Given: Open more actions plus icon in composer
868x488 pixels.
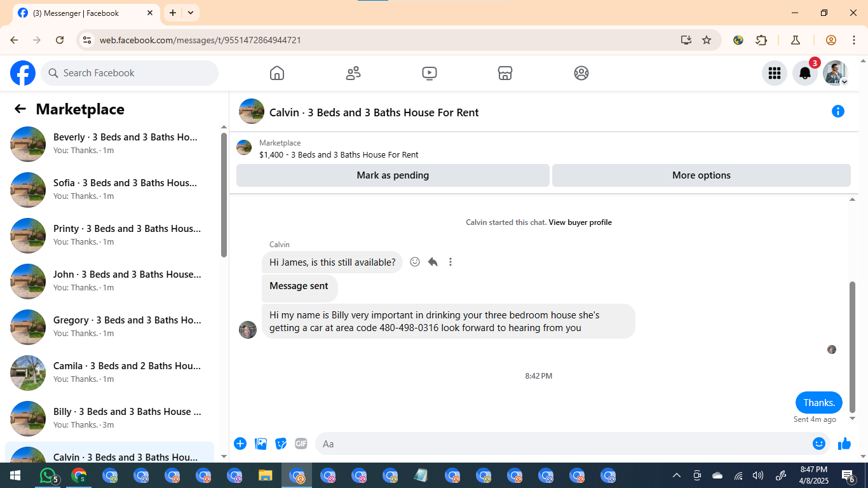Looking at the screenshot, I should click(x=240, y=444).
